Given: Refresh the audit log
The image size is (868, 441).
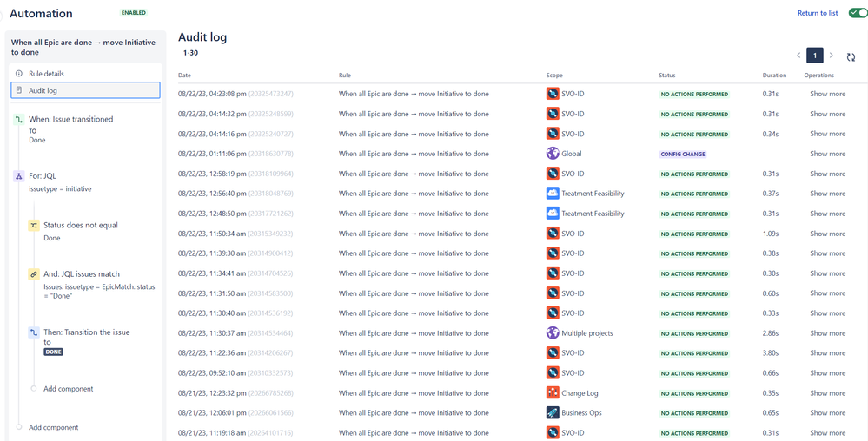Looking at the screenshot, I should point(851,56).
